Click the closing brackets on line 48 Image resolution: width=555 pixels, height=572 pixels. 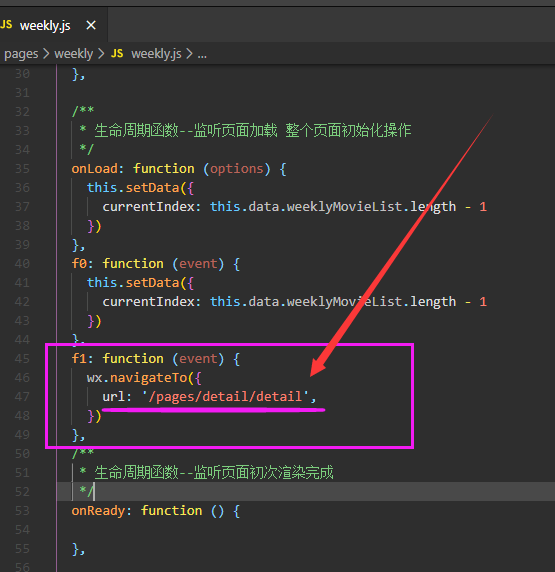[94, 416]
